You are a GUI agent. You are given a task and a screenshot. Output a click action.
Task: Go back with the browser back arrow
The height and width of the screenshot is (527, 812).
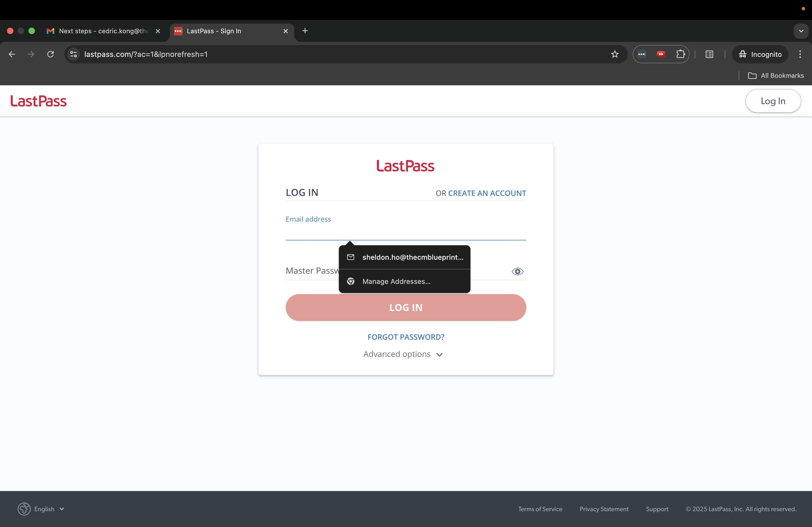[x=12, y=54]
